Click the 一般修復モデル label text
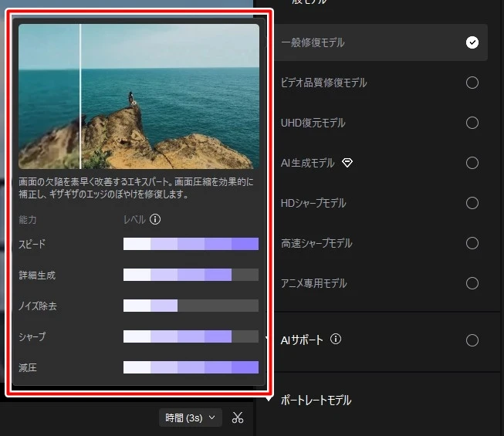The width and height of the screenshot is (504, 436). (x=313, y=42)
